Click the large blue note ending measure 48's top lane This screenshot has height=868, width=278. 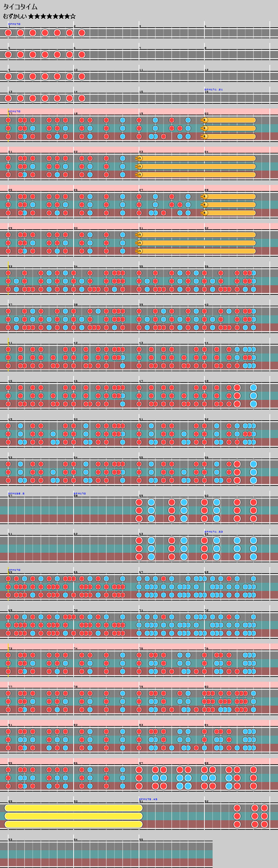(x=253, y=388)
